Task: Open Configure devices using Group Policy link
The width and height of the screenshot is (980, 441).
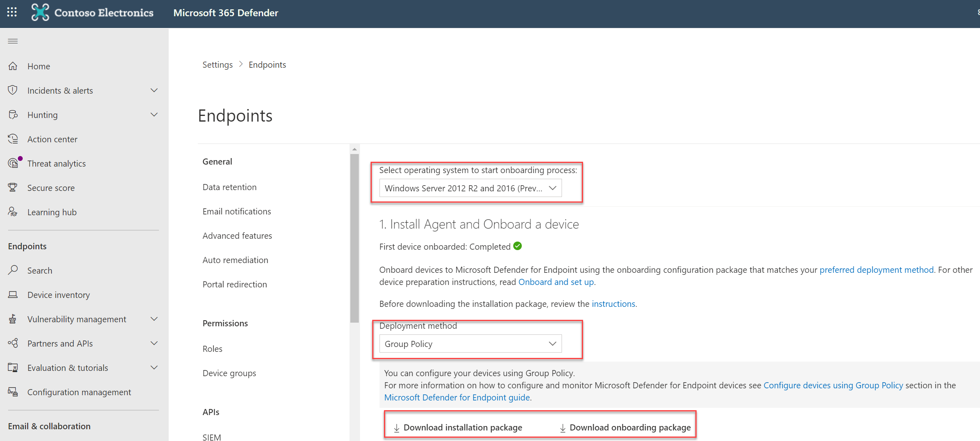Action: [833, 385]
